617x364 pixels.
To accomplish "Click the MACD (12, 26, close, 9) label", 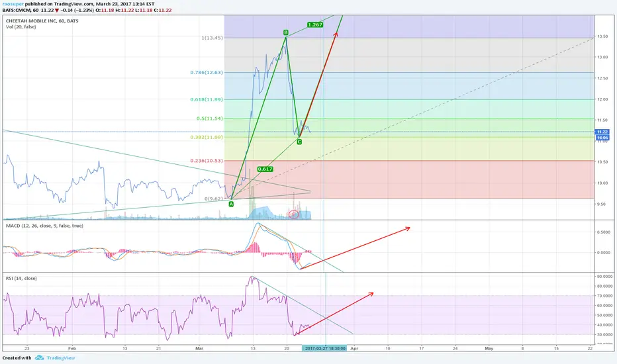I will click(x=44, y=226).
